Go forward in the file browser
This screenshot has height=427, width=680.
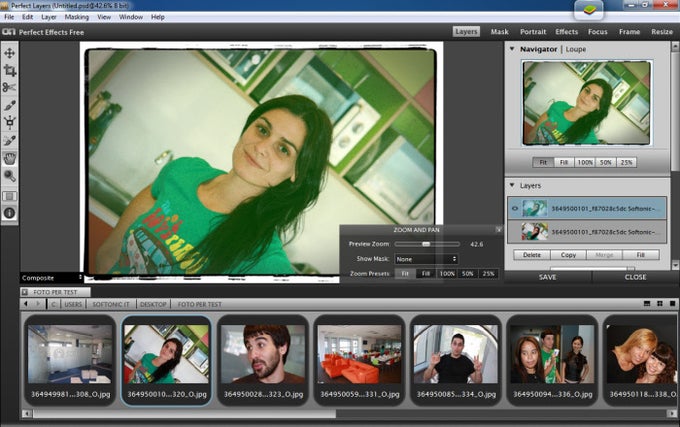[38, 304]
